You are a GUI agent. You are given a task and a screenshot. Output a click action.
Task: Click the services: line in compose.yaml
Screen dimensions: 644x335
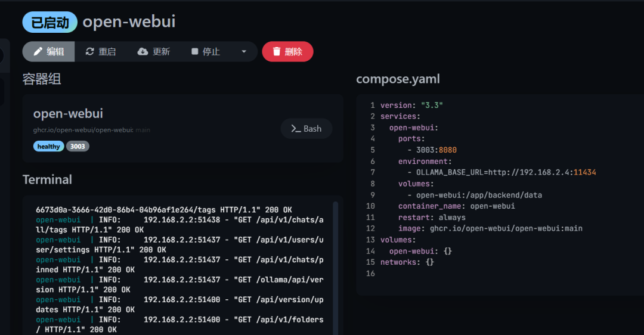point(401,117)
